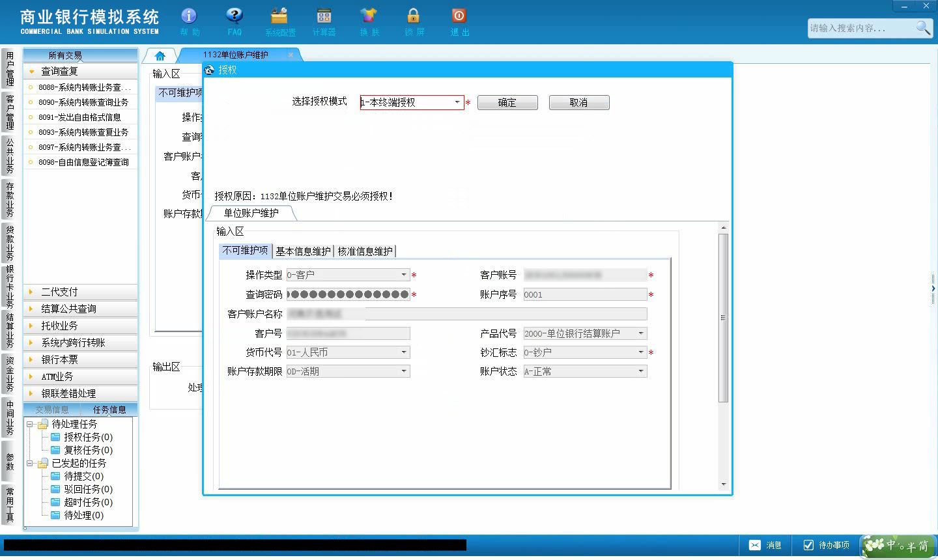Click the 取消 cancel button
Screen dimensions: 938x560
[x=579, y=102]
